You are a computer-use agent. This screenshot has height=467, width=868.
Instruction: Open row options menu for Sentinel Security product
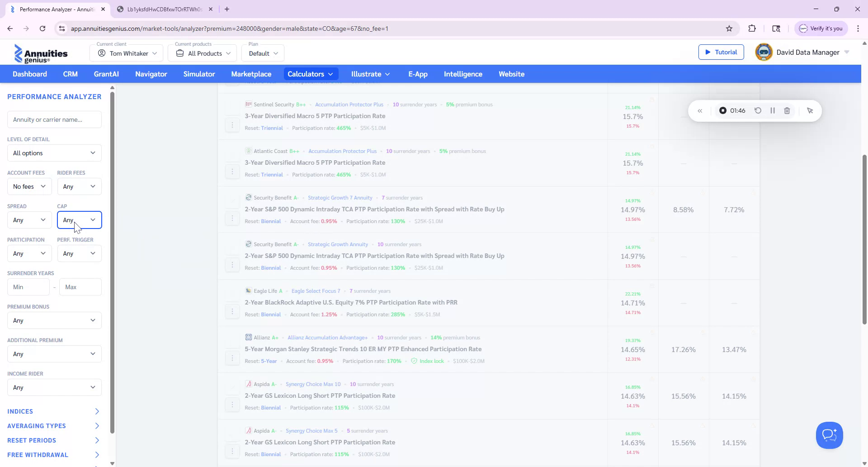pyautogui.click(x=232, y=124)
